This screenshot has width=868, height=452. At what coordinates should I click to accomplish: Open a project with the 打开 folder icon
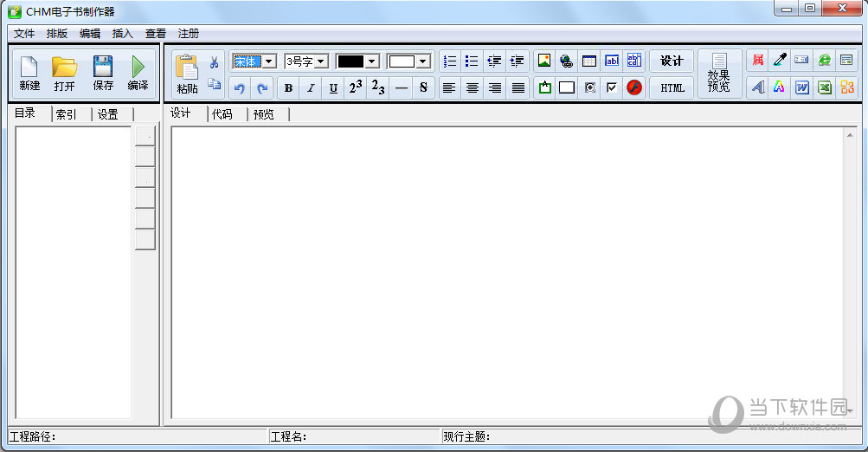64,73
